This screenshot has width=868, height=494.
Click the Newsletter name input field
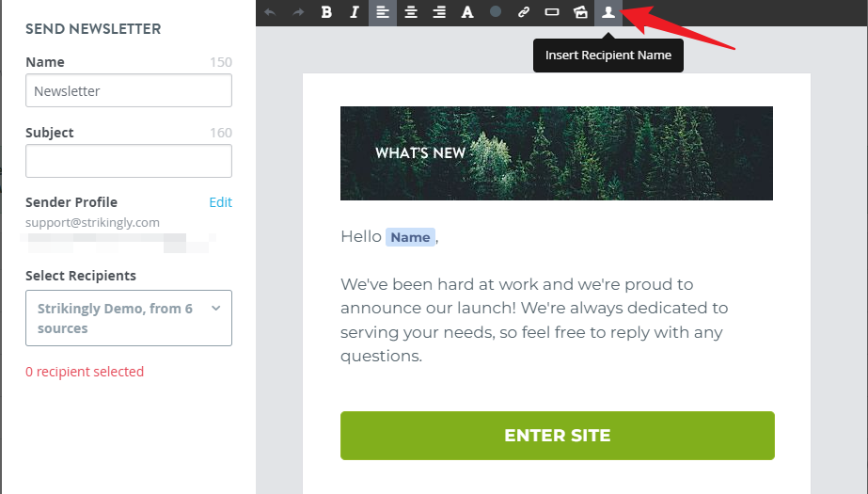pyautogui.click(x=129, y=90)
